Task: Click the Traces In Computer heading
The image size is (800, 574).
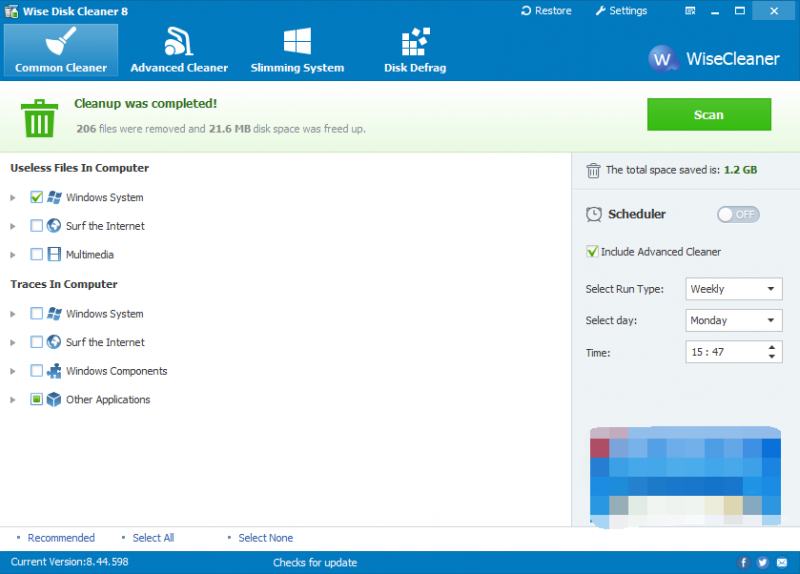Action: (x=64, y=284)
